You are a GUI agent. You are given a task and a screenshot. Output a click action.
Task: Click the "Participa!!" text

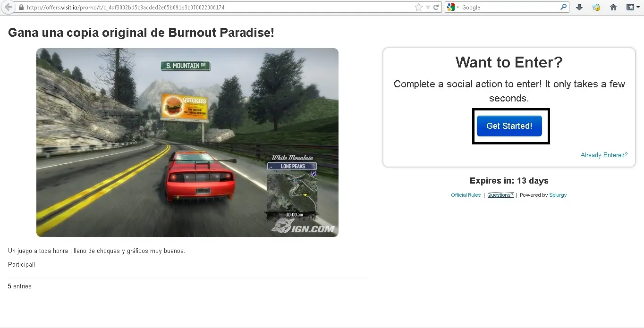coord(21,265)
